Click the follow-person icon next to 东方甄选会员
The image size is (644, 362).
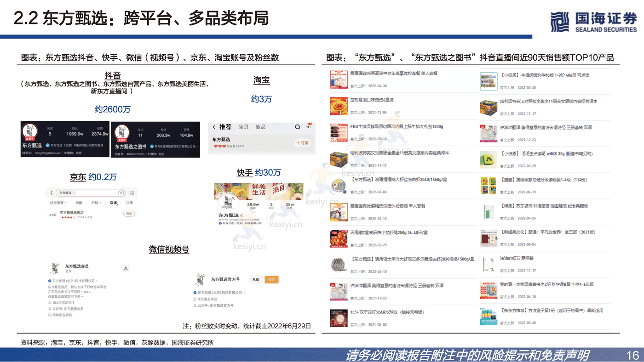pos(125,268)
